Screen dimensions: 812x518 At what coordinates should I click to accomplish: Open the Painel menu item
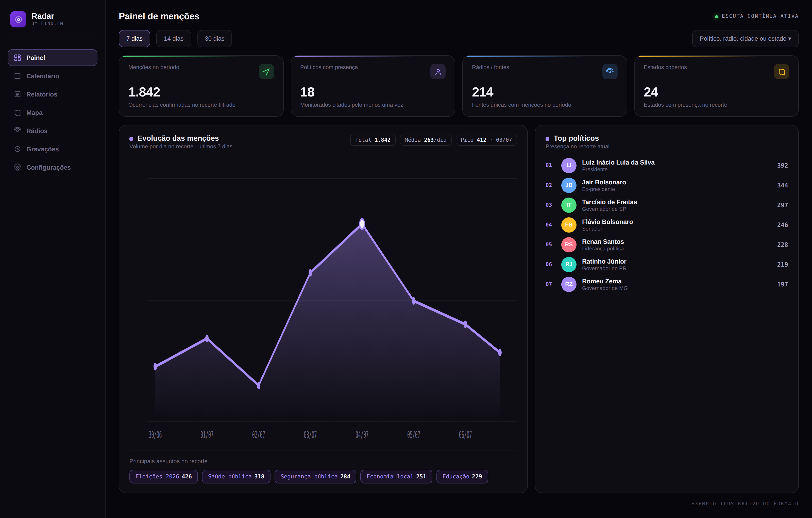(53, 58)
